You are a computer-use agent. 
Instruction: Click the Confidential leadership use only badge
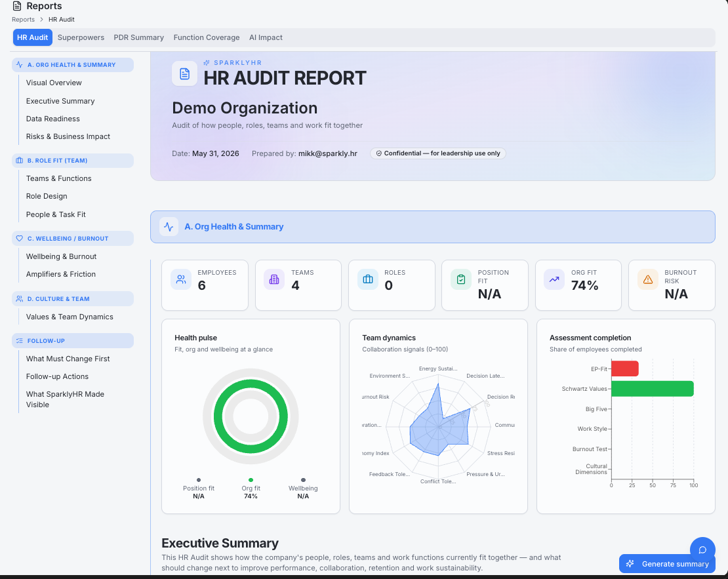point(438,153)
